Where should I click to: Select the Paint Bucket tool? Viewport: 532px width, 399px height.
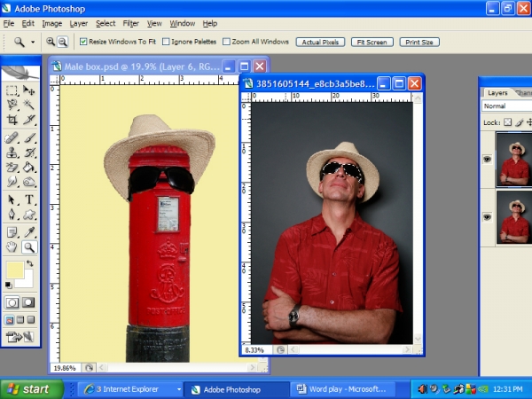pos(29,168)
